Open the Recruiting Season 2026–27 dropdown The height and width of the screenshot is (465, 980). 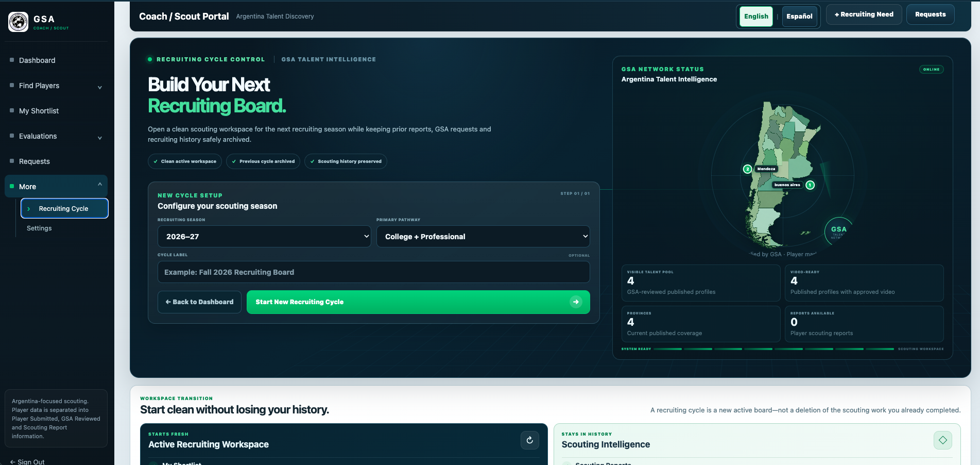coord(264,237)
